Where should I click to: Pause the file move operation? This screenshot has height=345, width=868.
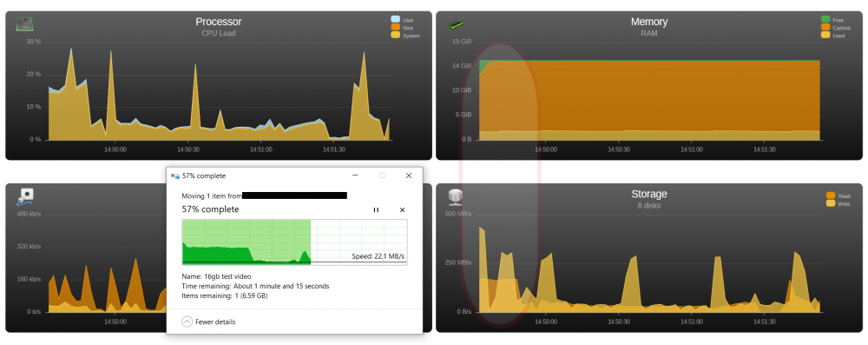tap(376, 209)
